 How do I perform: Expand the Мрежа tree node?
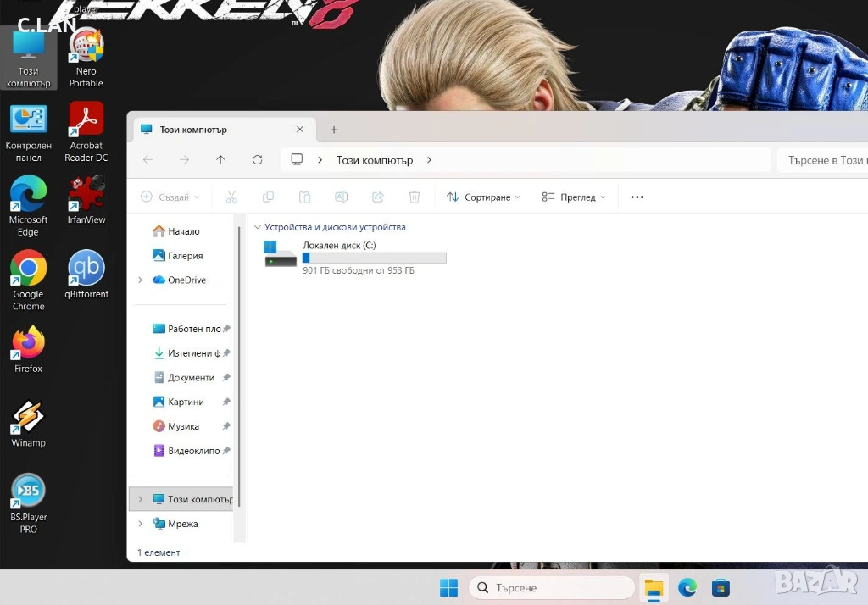(x=141, y=525)
